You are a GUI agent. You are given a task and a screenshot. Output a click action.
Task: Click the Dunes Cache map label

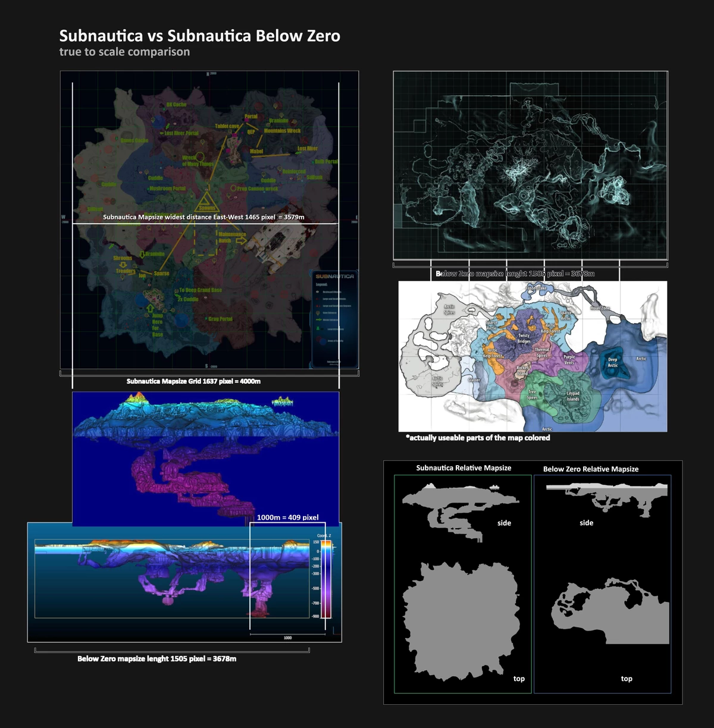point(134,140)
